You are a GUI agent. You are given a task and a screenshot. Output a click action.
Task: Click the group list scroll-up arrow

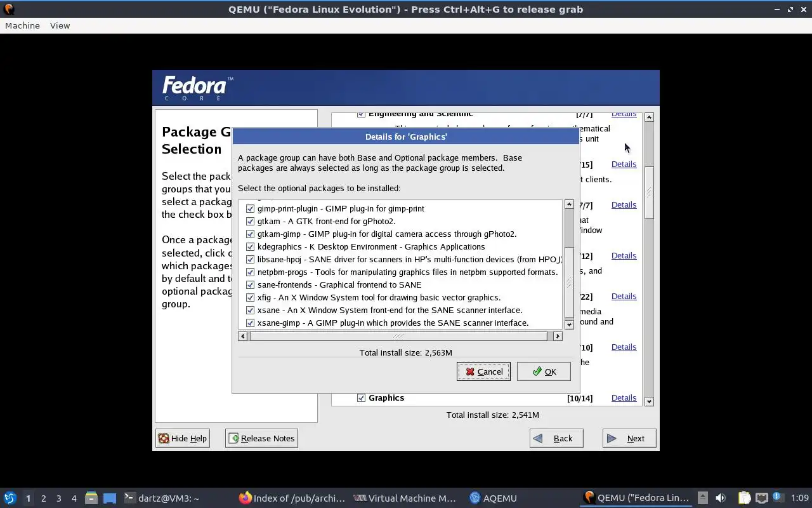click(649, 117)
